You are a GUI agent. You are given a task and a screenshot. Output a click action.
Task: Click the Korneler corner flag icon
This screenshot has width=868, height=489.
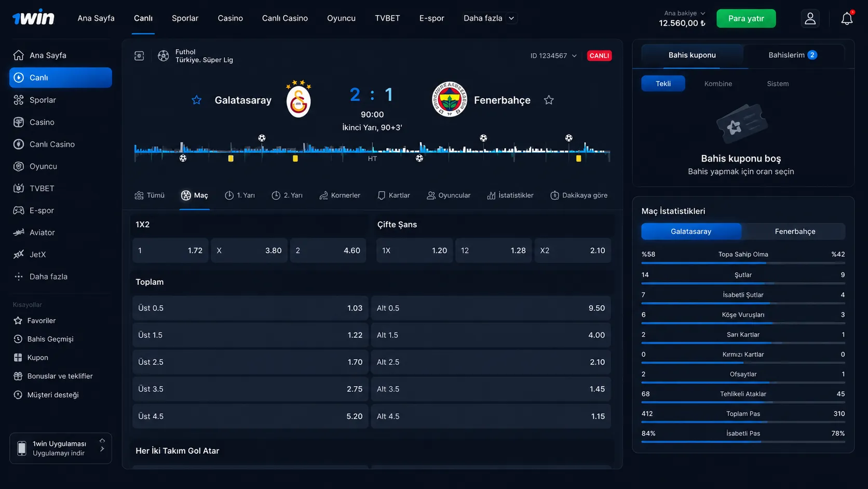tap(323, 195)
